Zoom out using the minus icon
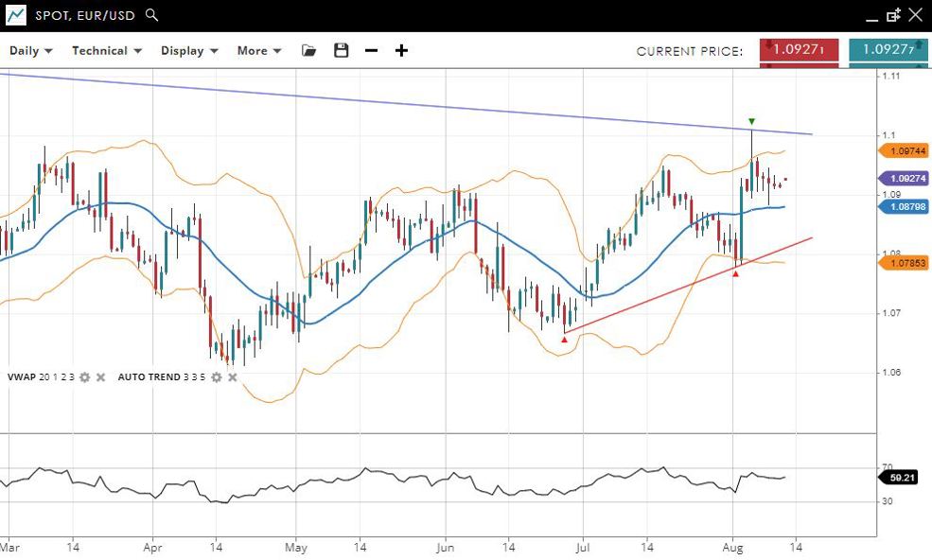The image size is (932, 560). 371,51
